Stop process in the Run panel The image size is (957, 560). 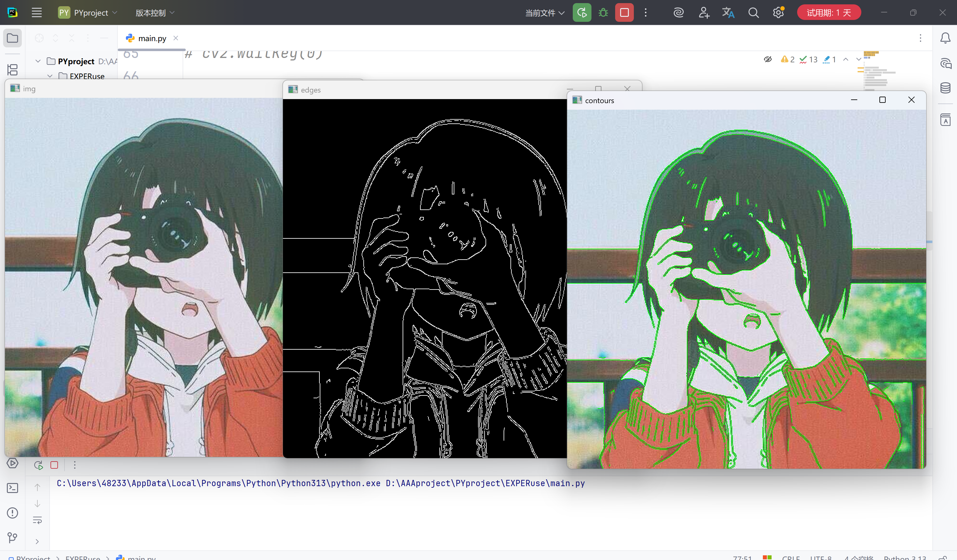click(54, 465)
